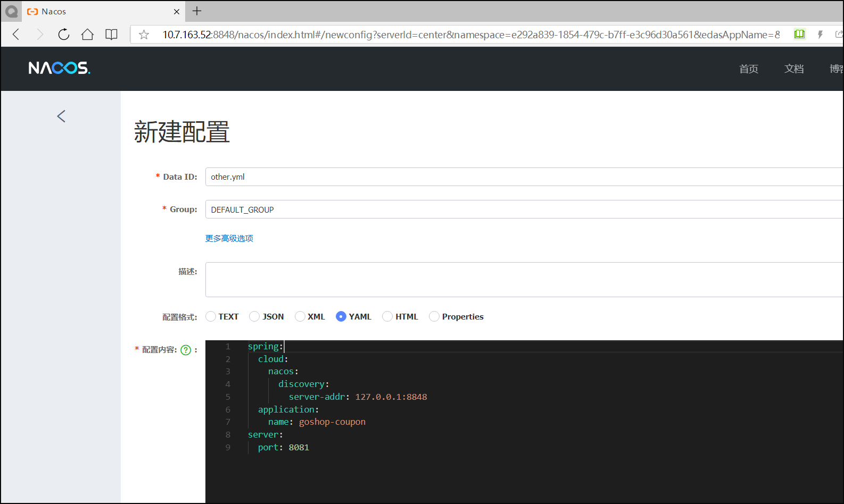Click the browser forward arrow
The height and width of the screenshot is (504, 844).
(x=40, y=35)
